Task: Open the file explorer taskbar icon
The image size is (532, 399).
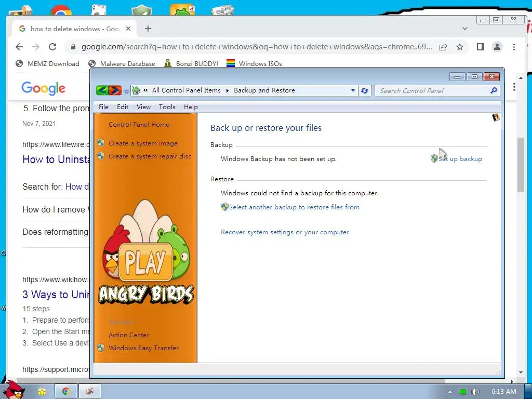Action: click(42, 392)
